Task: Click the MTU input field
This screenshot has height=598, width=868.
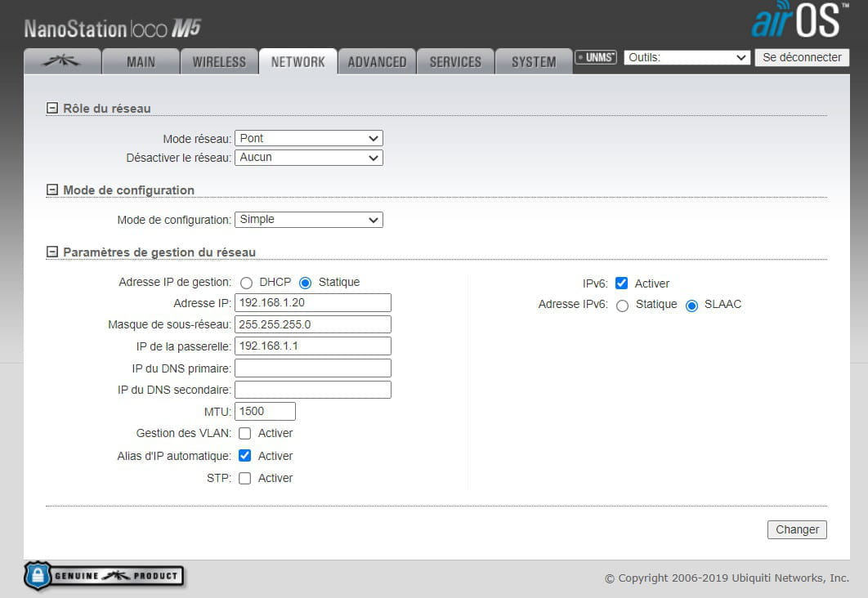Action: [x=265, y=411]
